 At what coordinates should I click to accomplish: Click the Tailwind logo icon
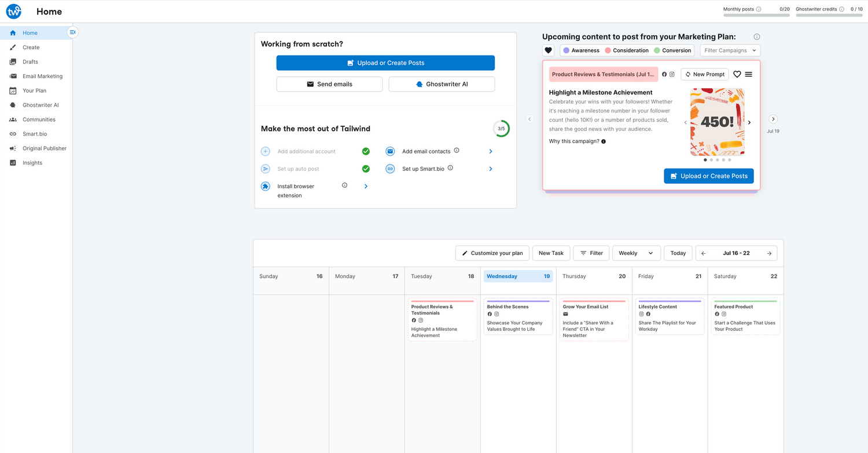(x=13, y=11)
